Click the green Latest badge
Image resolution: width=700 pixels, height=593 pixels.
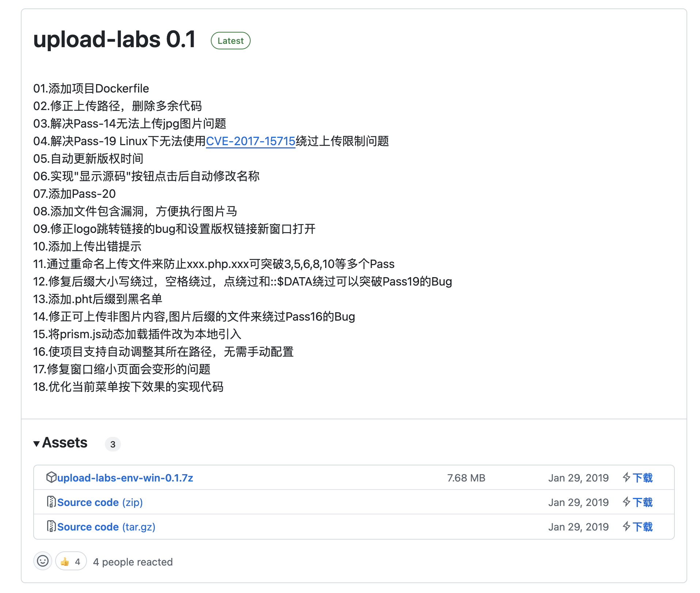click(231, 41)
